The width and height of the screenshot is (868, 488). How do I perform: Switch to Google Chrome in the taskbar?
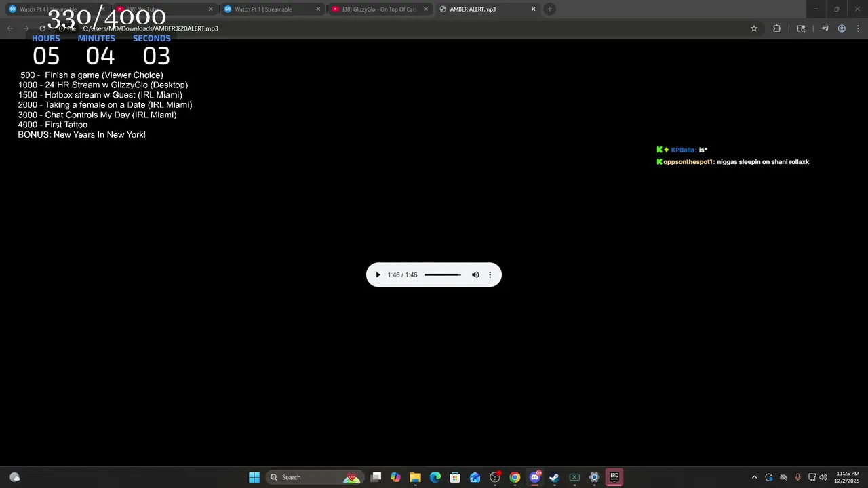click(515, 477)
